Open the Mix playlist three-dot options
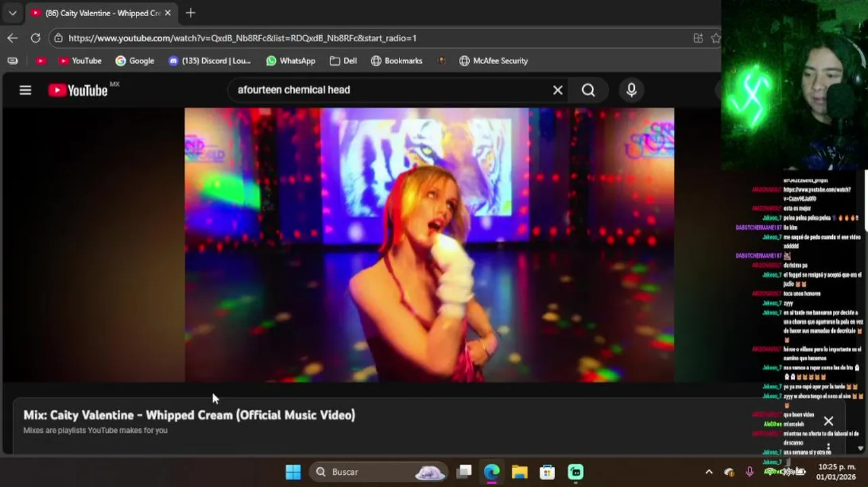Screen dimensions: 868x487 (828, 448)
